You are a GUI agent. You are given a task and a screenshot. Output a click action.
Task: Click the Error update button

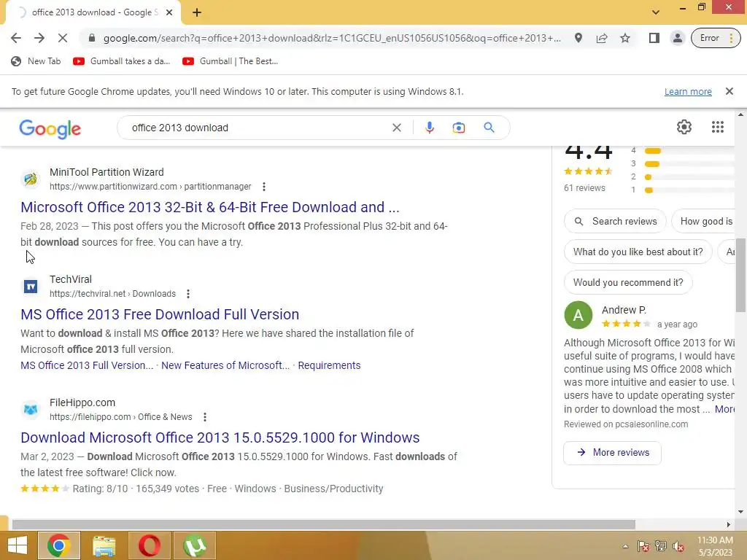[x=716, y=38]
